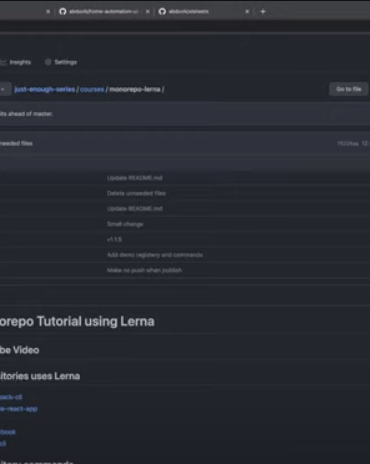The image size is (370, 464).
Task: Click the GitHub favicon on the xlsheets tab
Action: click(x=162, y=12)
